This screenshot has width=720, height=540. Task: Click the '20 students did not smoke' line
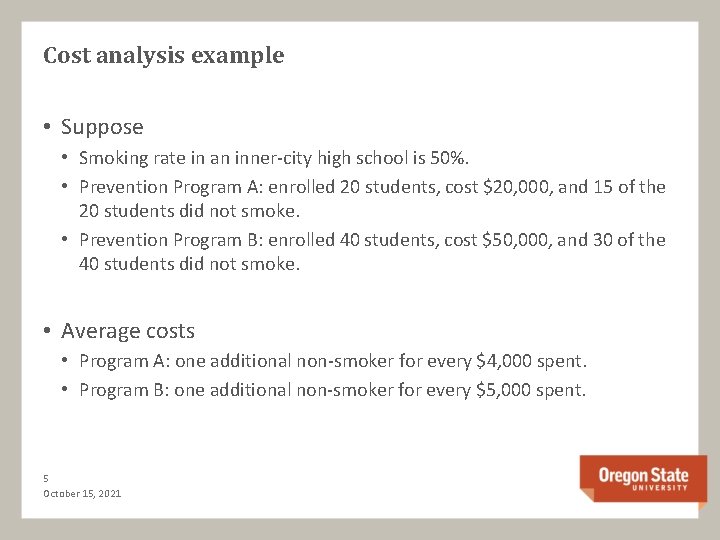(189, 211)
